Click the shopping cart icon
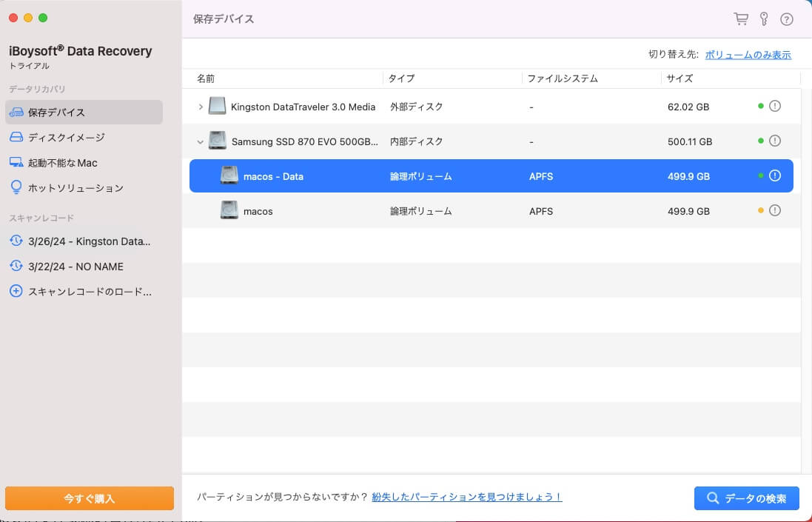This screenshot has height=522, width=812. (741, 19)
